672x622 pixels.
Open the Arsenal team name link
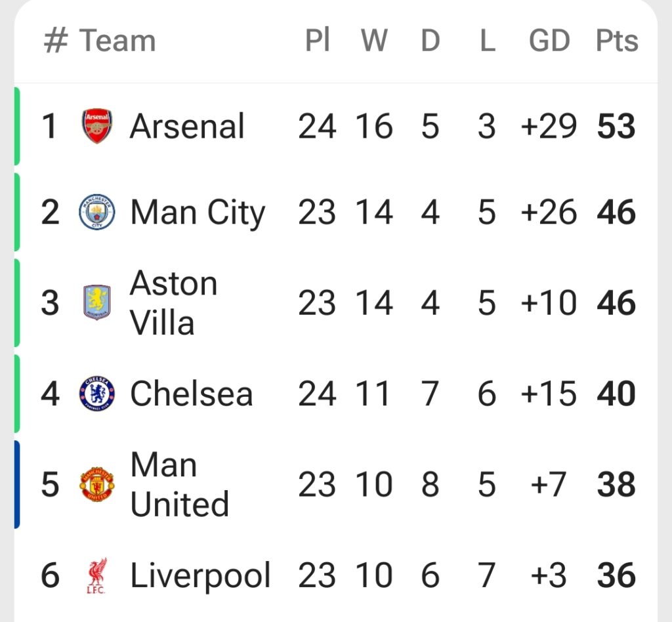click(x=187, y=126)
